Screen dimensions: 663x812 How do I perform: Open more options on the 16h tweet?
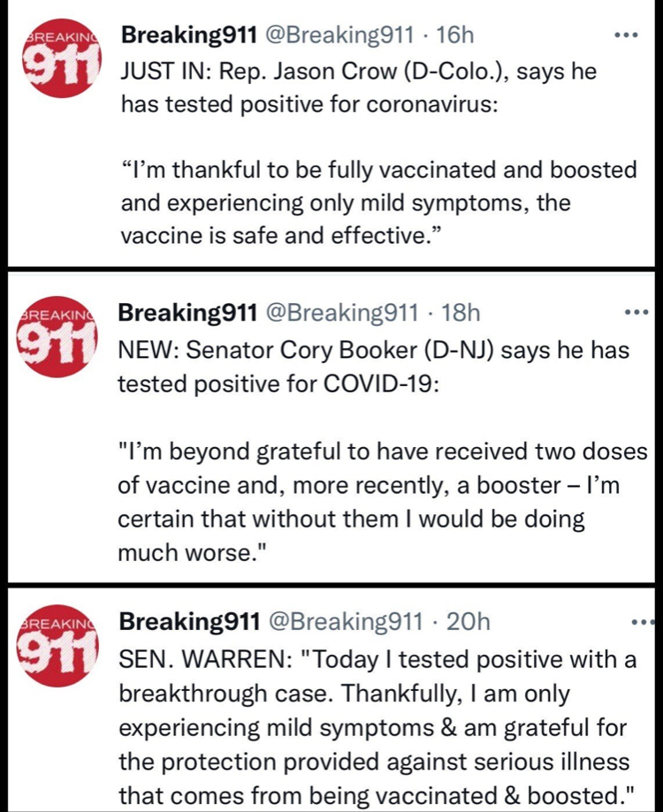627,36
